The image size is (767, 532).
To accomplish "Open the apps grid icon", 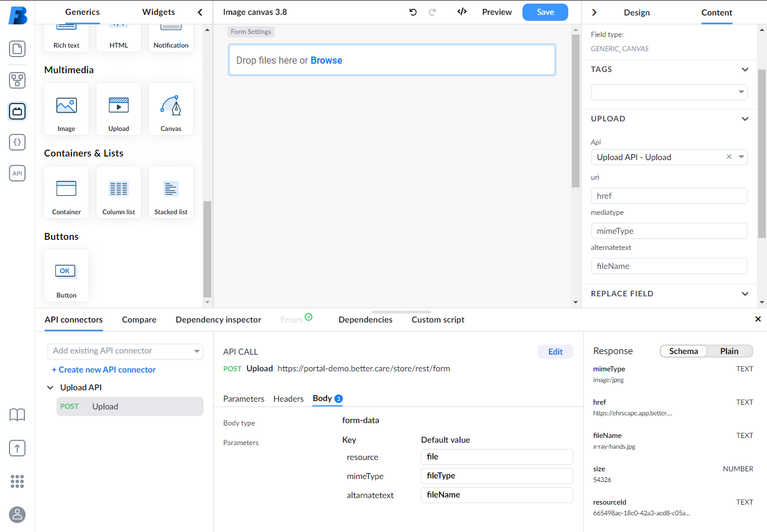I will (17, 481).
